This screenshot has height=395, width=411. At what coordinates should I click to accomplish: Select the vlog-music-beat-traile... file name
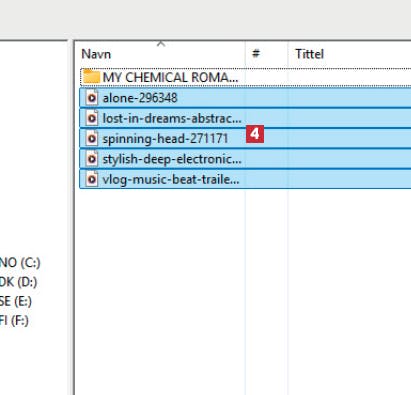(x=171, y=180)
